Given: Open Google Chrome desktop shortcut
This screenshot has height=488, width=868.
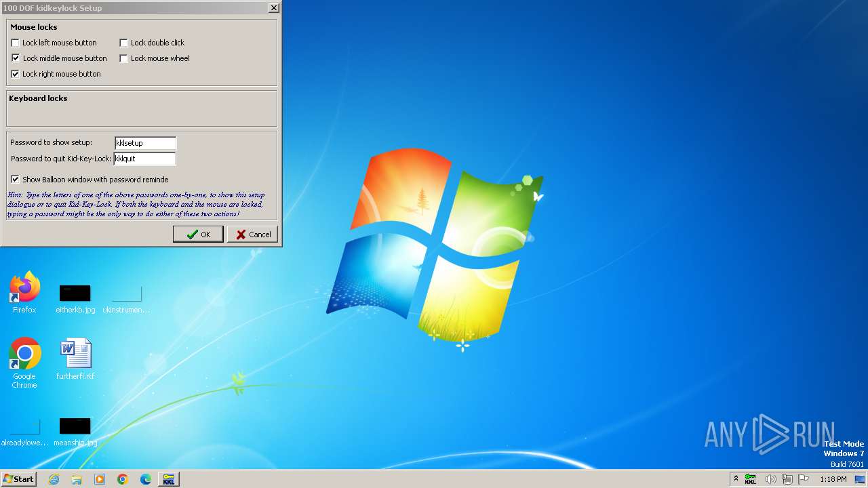Looking at the screenshot, I should pos(24,363).
